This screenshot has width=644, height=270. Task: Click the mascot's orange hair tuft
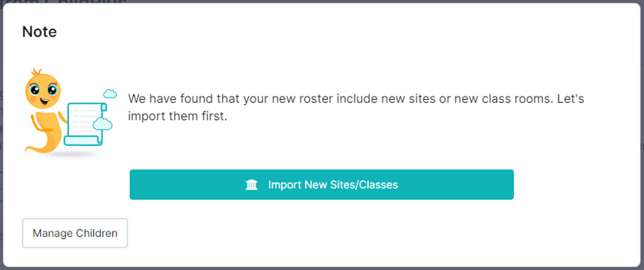tap(36, 72)
